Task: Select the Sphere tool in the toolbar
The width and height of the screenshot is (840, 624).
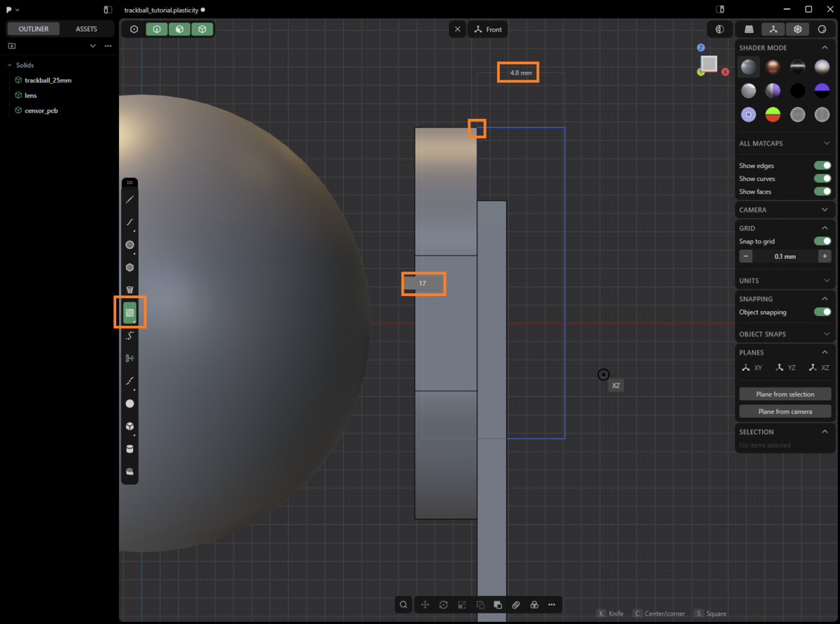Action: pos(129,404)
